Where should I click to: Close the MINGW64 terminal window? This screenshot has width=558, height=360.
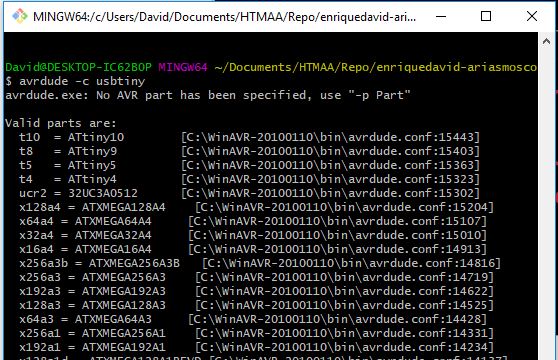pos(532,16)
